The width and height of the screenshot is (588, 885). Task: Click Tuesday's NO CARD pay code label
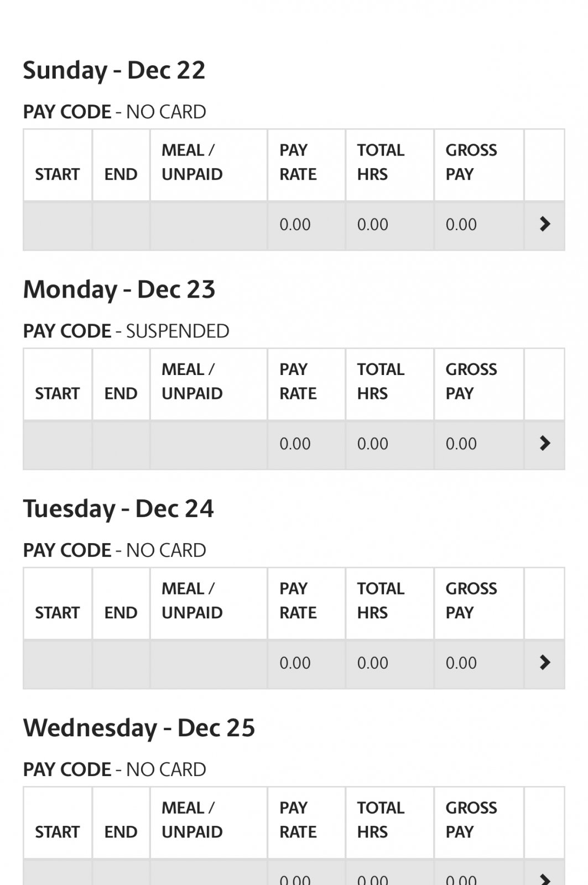(166, 550)
